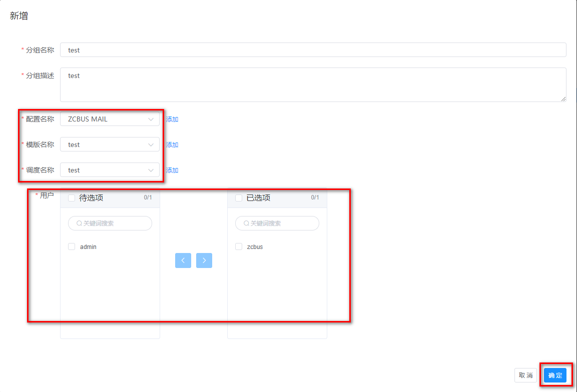Image resolution: width=577 pixels, height=392 pixels.
Task: Click the 已选项 keyword search box
Action: click(281, 223)
